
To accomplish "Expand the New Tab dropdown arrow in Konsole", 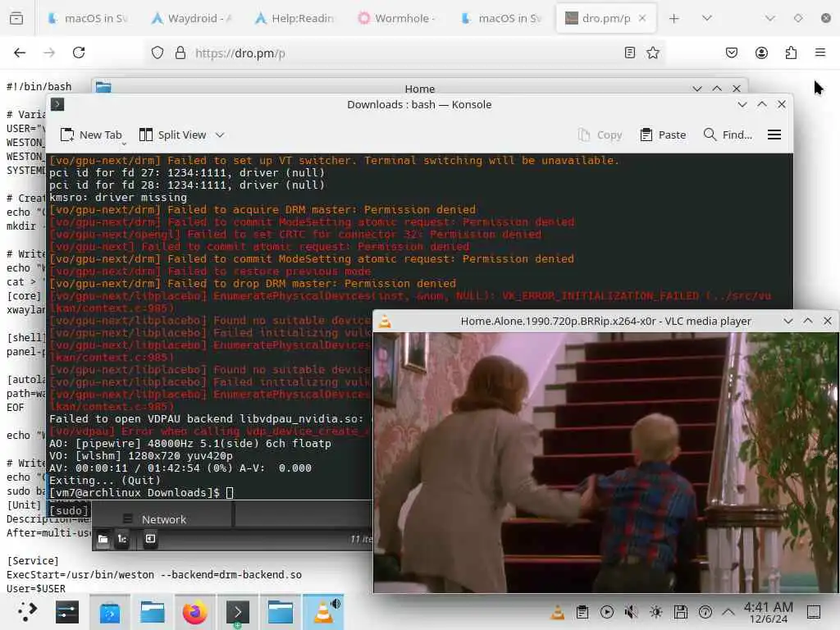I will 124,143.
